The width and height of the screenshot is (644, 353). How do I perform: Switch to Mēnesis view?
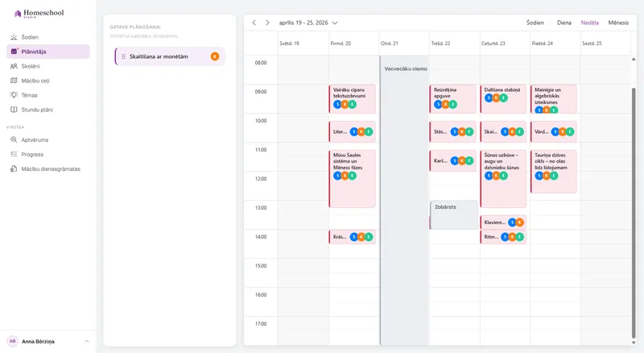point(618,23)
